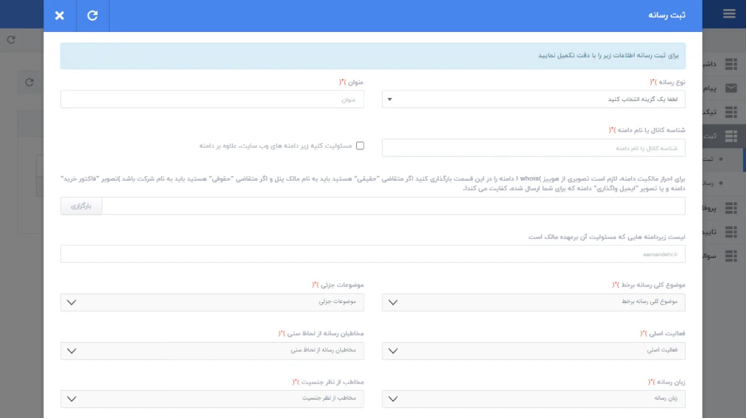Click the file upload path field

pos(393,206)
